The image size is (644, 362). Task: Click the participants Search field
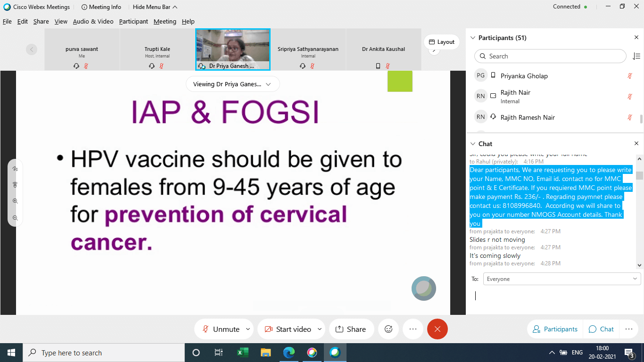coord(550,56)
